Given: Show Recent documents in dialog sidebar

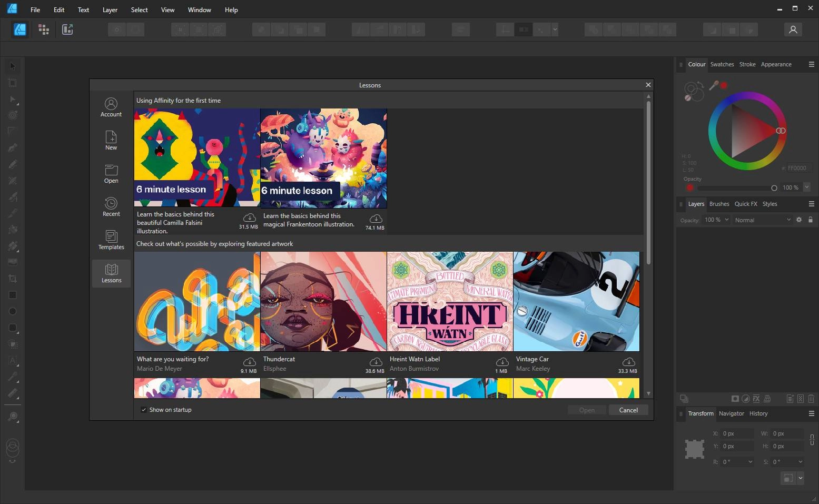Looking at the screenshot, I should 111,206.
